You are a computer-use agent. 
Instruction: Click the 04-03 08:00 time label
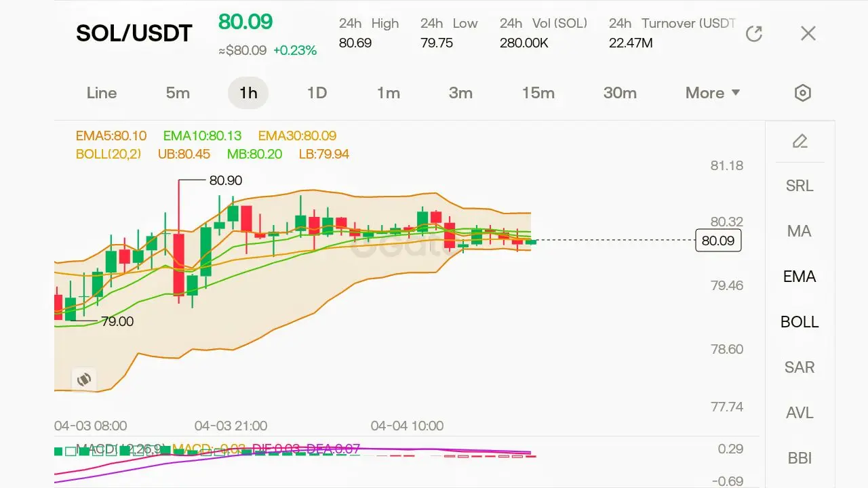90,426
